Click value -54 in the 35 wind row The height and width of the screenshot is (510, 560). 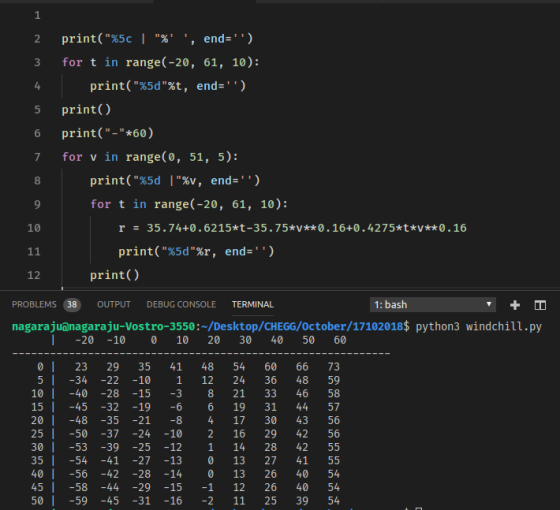click(78, 461)
